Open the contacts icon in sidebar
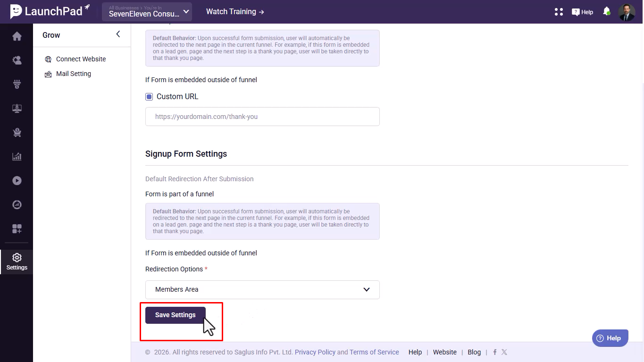Image resolution: width=644 pixels, height=362 pixels. coord(17,60)
